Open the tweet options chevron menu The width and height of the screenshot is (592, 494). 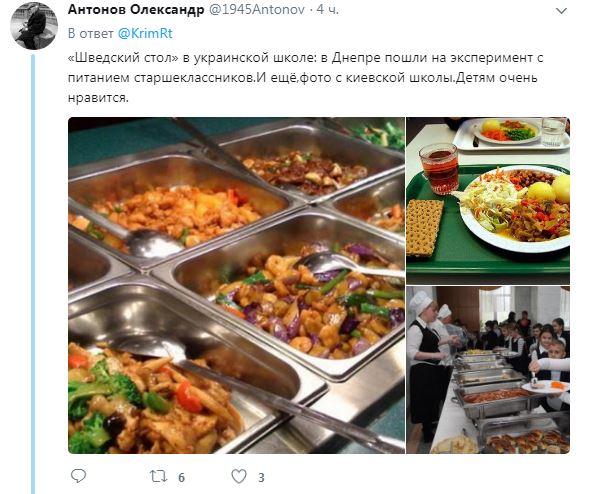(561, 11)
